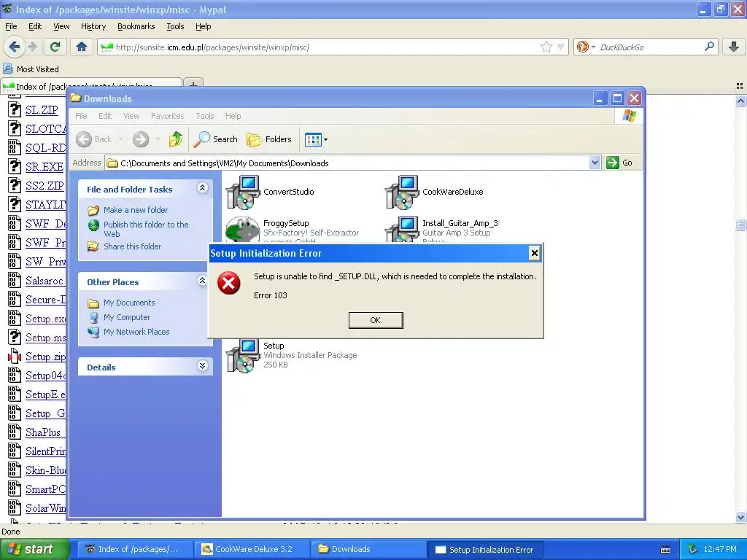Select the FroggySetup frog icon
The height and width of the screenshot is (560, 747).
pos(242,230)
